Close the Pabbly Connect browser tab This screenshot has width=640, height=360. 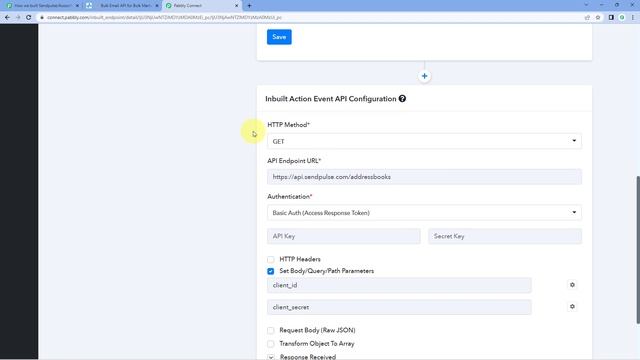pyautogui.click(x=236, y=6)
